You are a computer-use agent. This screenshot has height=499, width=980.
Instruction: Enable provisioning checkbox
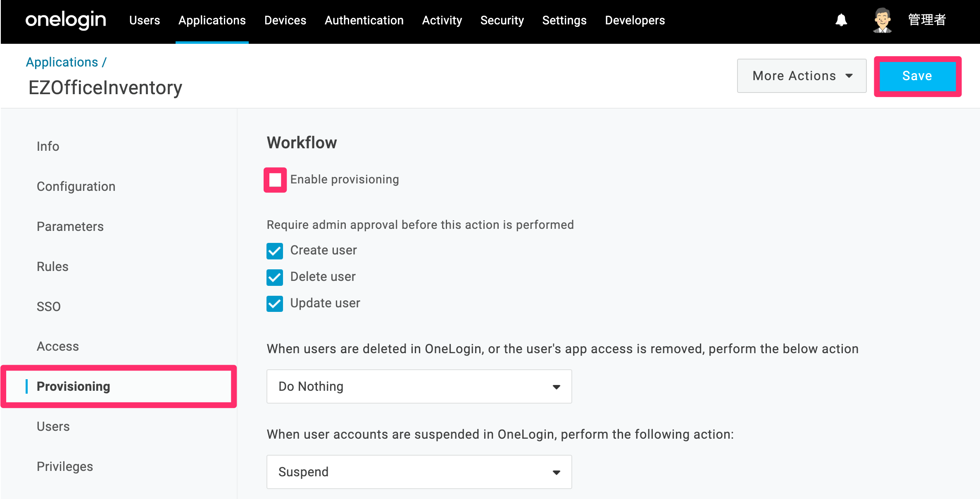tap(275, 180)
